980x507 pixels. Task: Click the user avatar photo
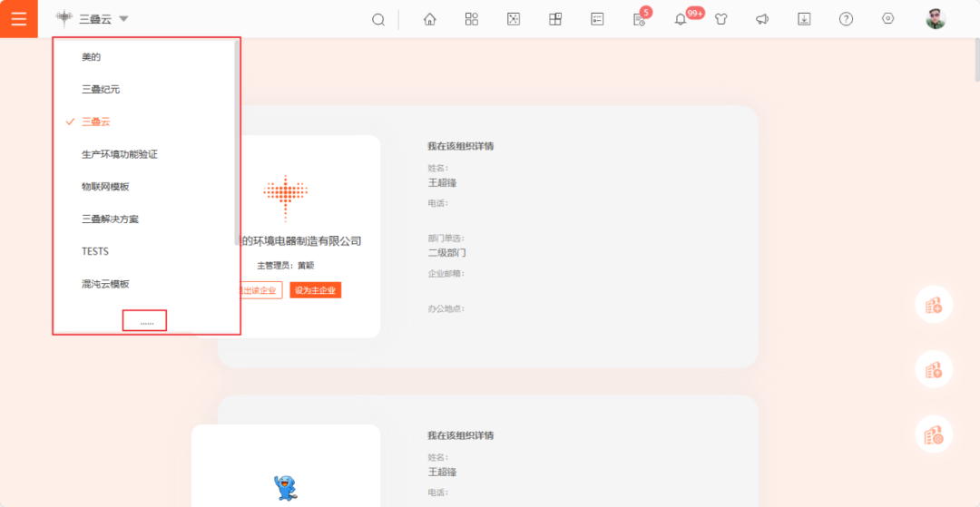coord(936,19)
